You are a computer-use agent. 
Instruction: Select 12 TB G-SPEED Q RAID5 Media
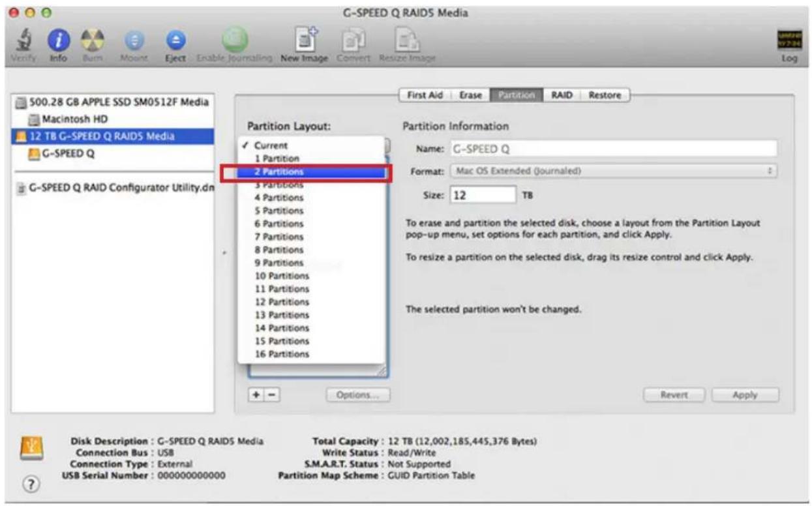[x=113, y=136]
